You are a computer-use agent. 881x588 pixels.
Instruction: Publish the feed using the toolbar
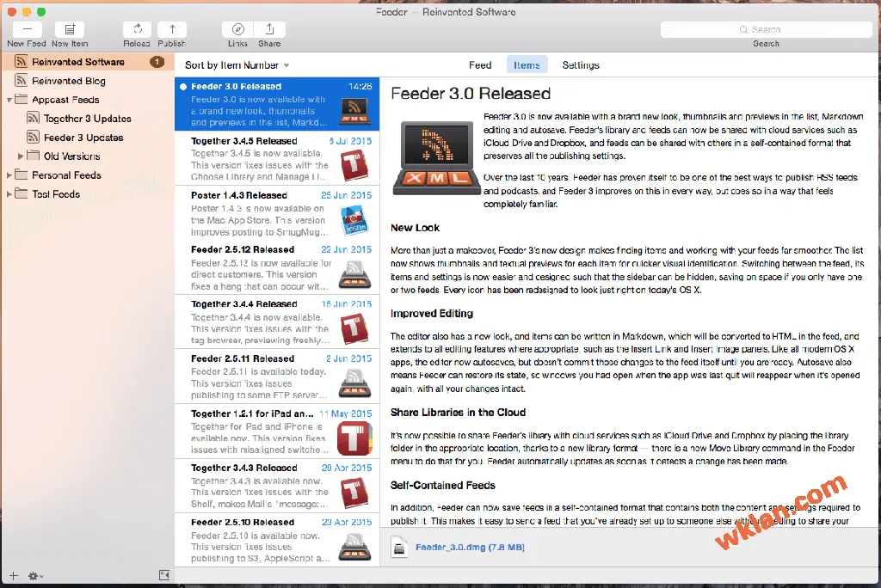(x=171, y=29)
